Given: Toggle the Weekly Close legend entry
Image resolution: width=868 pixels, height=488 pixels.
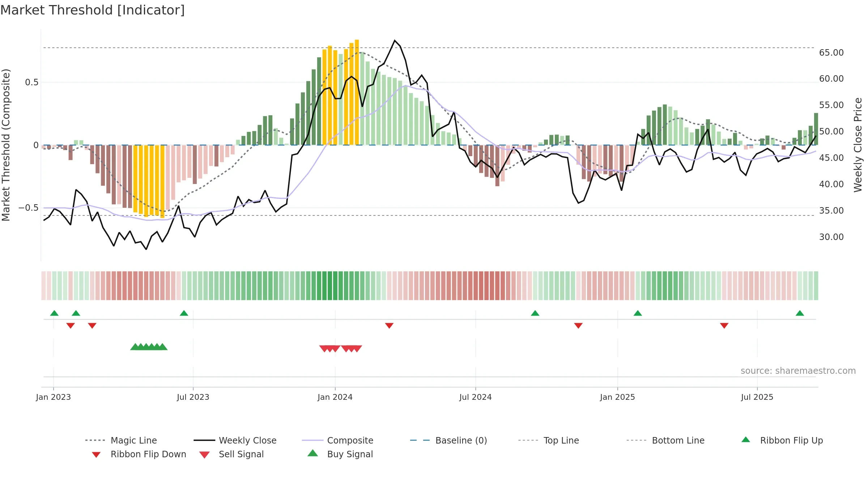Looking at the screenshot, I should (x=235, y=440).
